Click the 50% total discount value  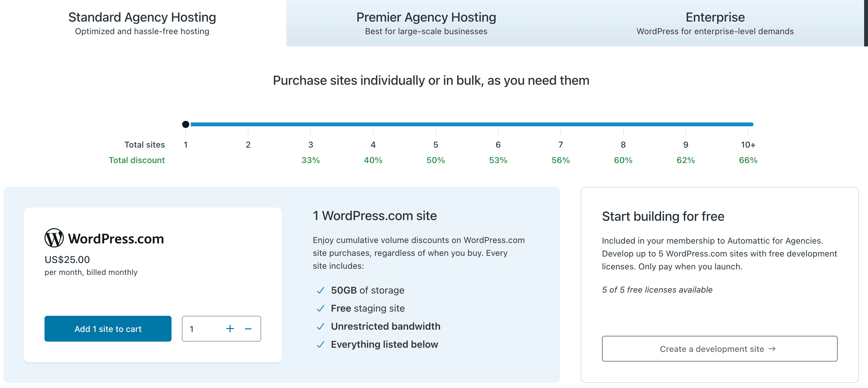(x=436, y=160)
